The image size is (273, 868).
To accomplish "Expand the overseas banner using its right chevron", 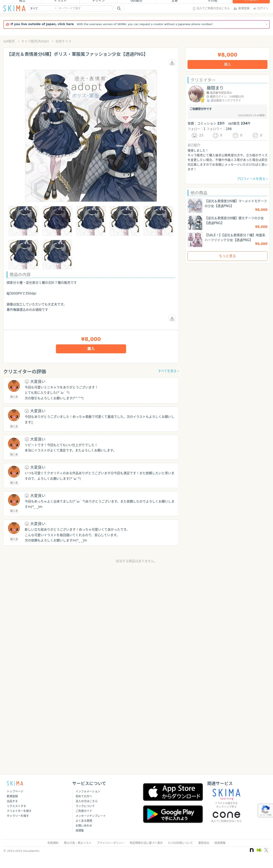I will click(266, 24).
